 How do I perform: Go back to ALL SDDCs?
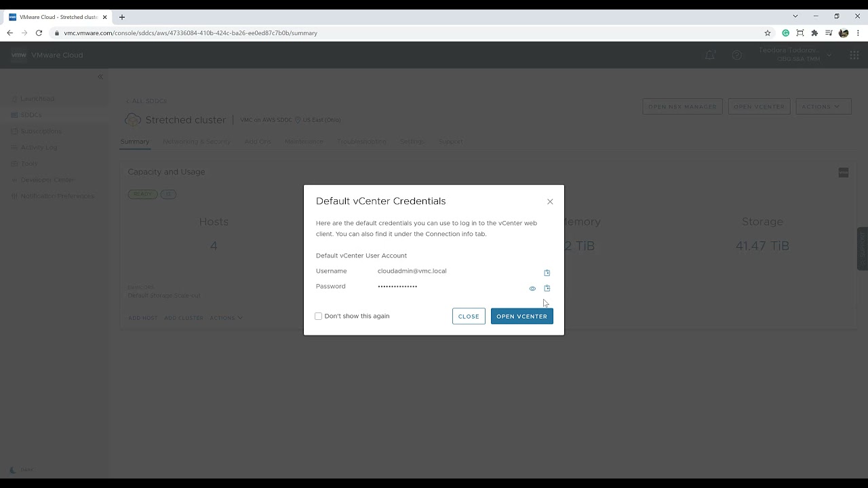click(x=146, y=101)
